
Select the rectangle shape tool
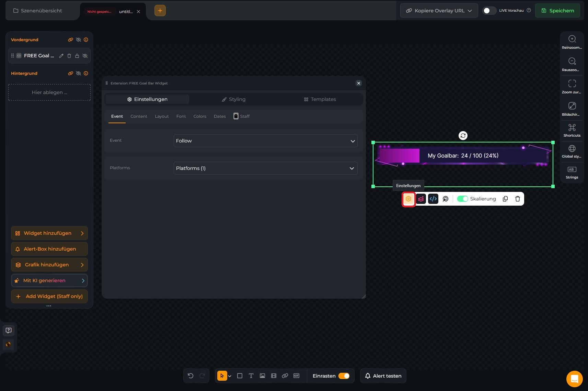pos(240,376)
